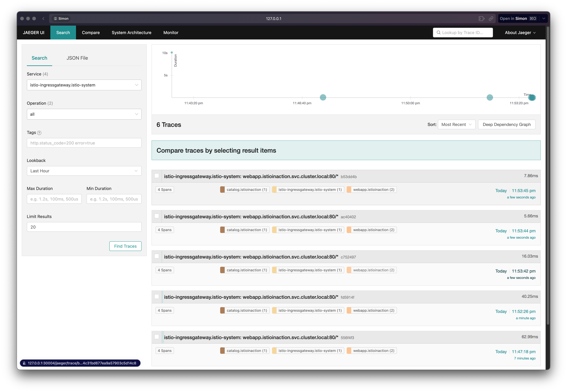Open trace 556f4f3 title link
This screenshot has height=392, width=567.
click(x=251, y=337)
